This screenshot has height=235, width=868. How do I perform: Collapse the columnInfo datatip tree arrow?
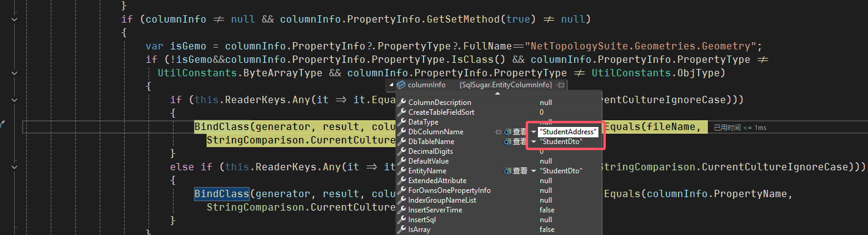click(x=392, y=85)
